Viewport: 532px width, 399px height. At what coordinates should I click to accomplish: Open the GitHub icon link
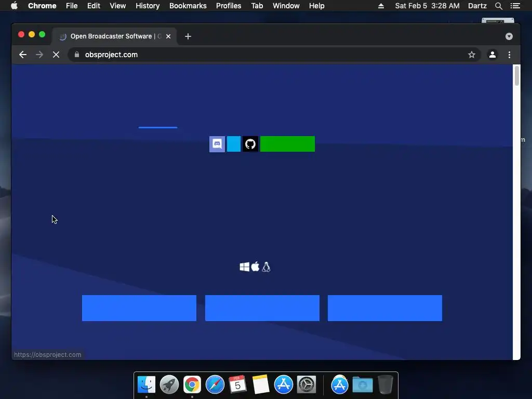click(x=250, y=144)
